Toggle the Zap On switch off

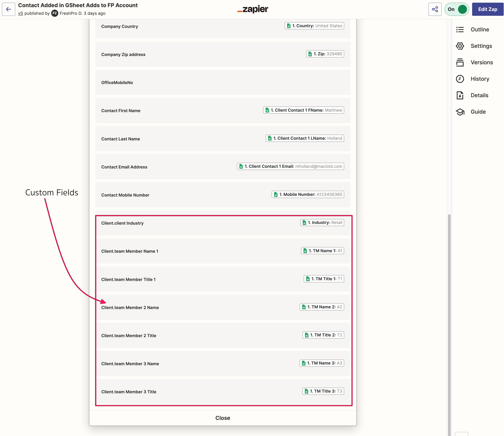[x=456, y=9]
